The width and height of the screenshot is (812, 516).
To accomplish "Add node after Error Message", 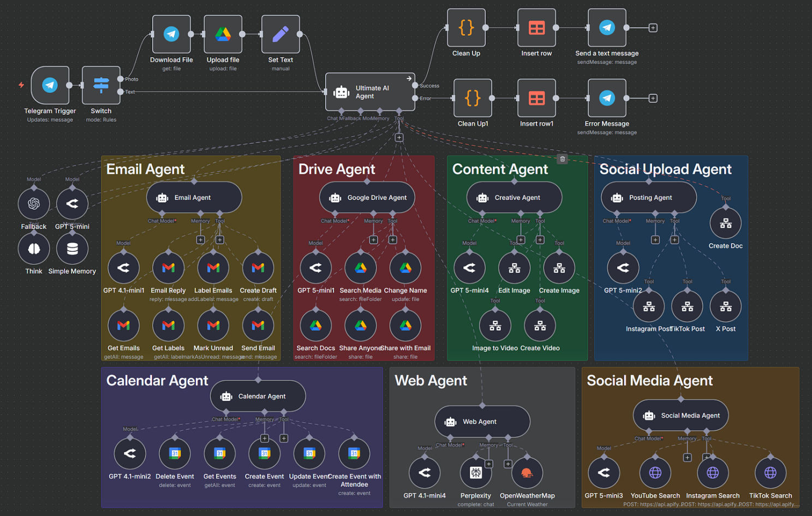I will coord(653,98).
